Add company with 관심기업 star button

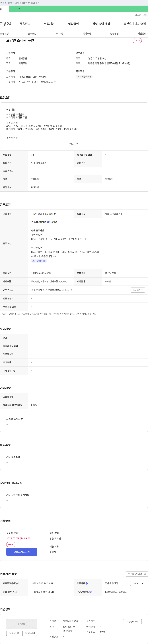click(14, 633)
